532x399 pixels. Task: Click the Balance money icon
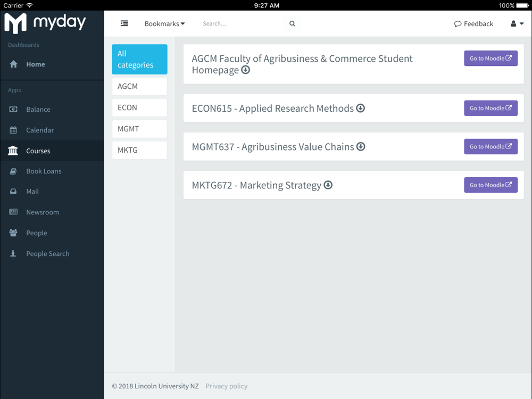[13, 109]
